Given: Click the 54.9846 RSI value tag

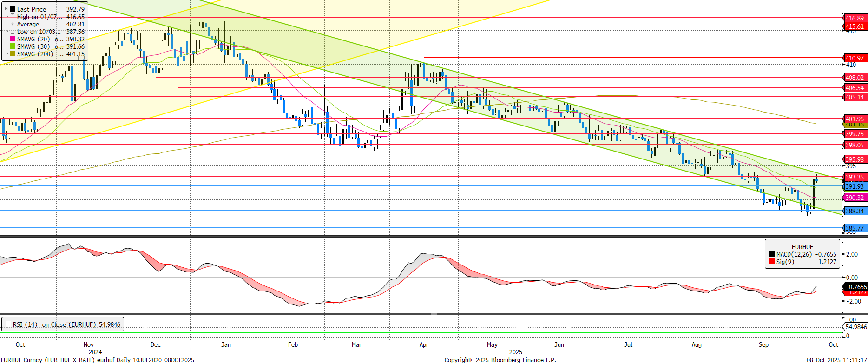Looking at the screenshot, I should tap(855, 327).
